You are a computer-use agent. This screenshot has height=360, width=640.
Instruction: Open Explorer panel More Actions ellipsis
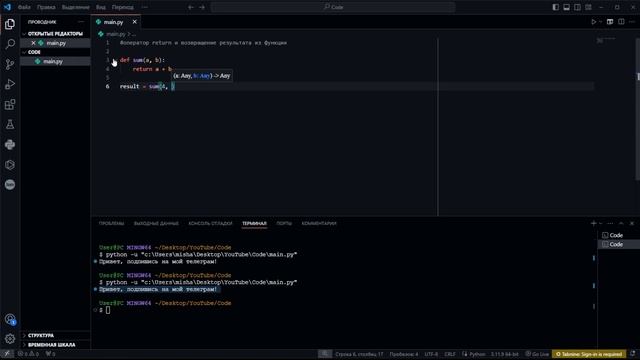[81, 22]
